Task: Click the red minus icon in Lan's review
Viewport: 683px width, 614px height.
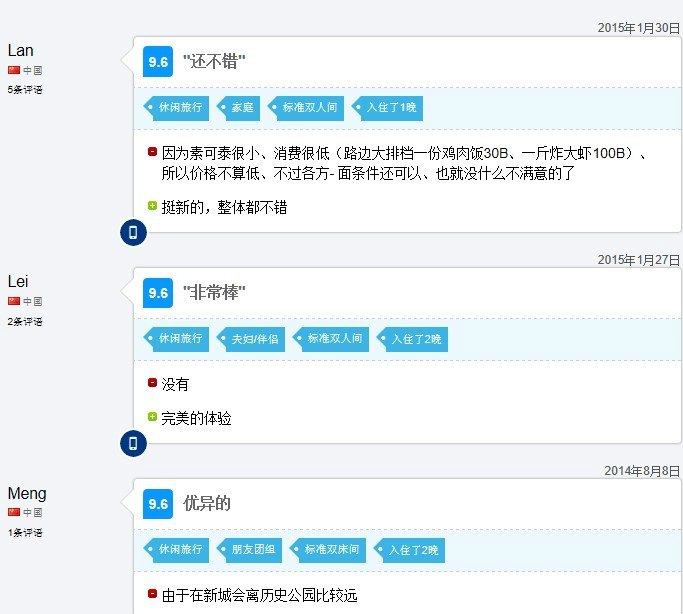Action: tap(152, 153)
